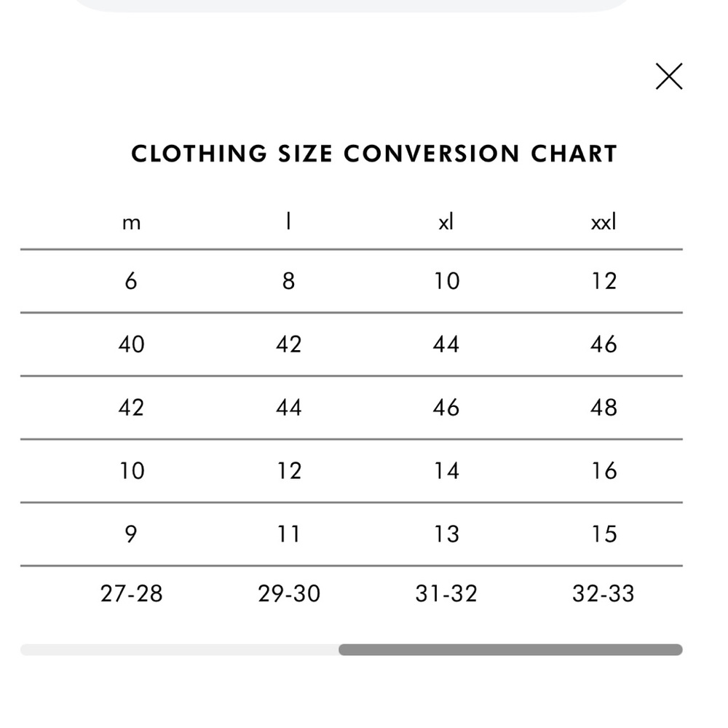The width and height of the screenshot is (728, 728).
Task: Click the empty scrollbar track left side
Action: click(179, 649)
